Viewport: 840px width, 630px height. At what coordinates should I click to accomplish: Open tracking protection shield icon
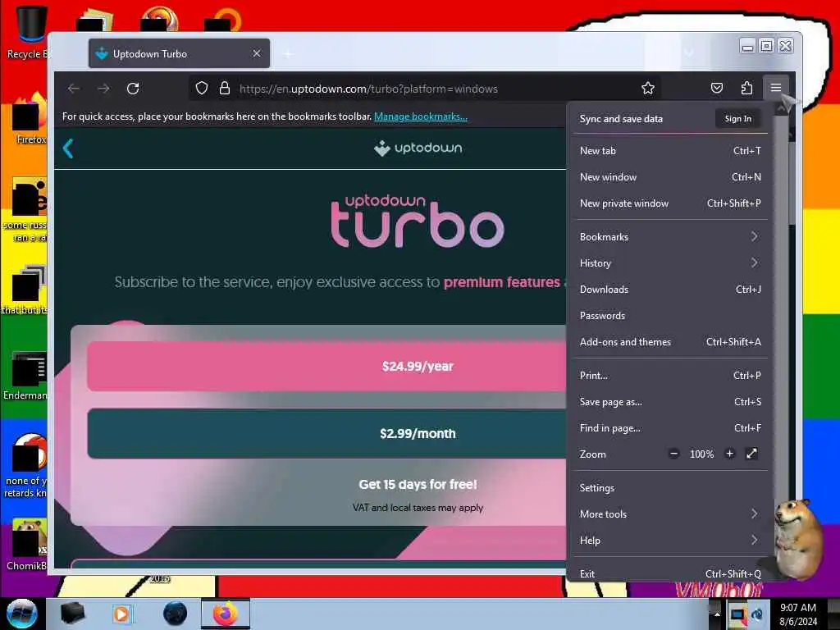tap(202, 89)
